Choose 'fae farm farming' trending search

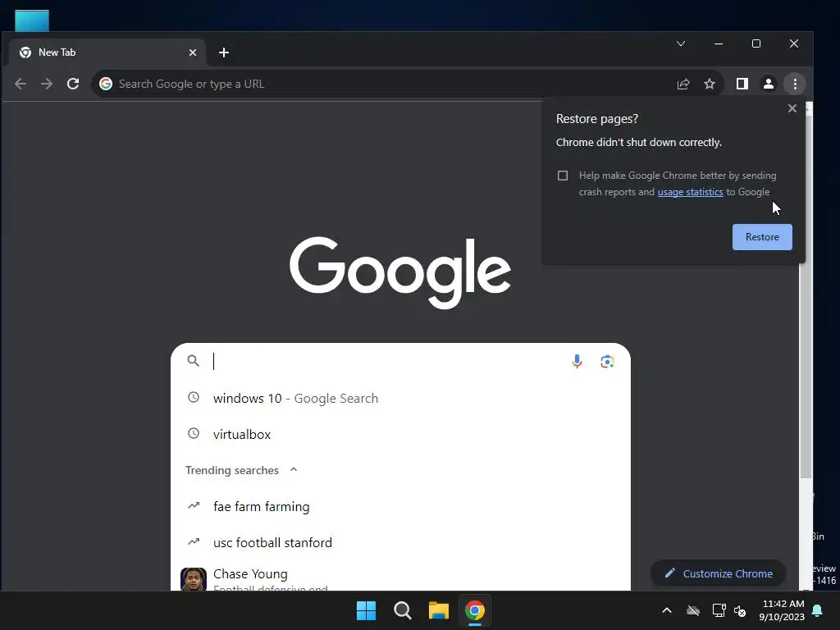tap(400, 506)
